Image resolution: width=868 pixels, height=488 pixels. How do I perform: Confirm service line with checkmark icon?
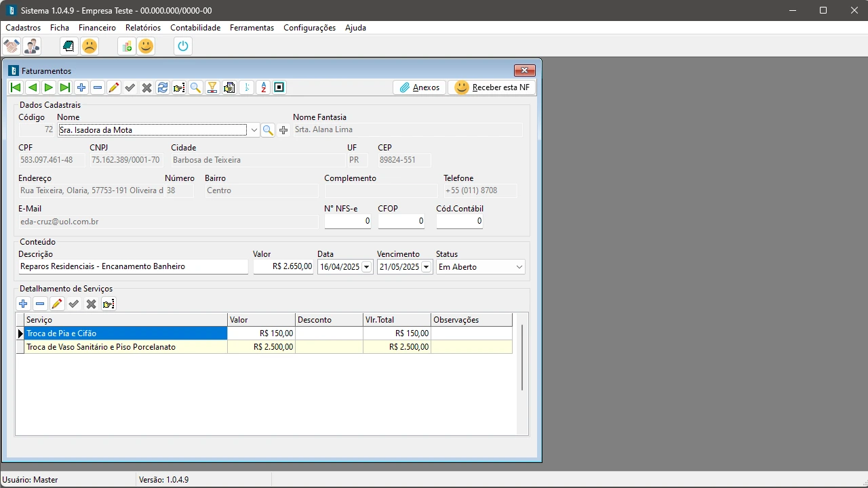(x=74, y=304)
